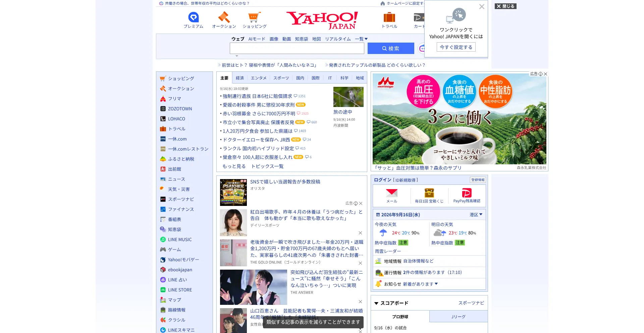Click the お知らせ bell icon
This screenshot has height=333, width=644.
tap(378, 284)
